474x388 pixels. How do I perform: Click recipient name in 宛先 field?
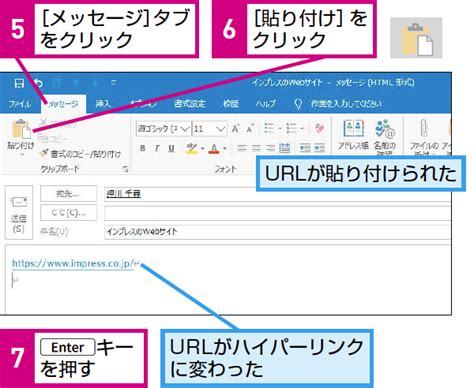pos(123,194)
